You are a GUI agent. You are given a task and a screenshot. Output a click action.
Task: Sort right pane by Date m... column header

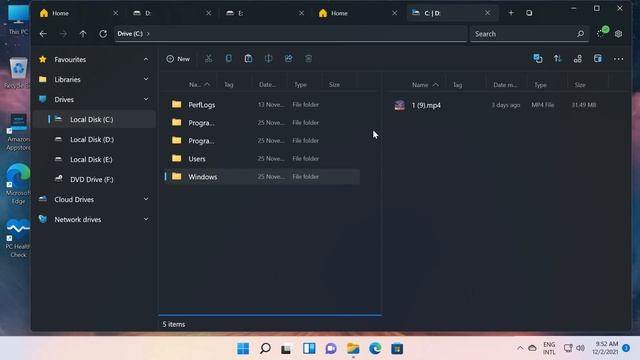click(x=505, y=85)
